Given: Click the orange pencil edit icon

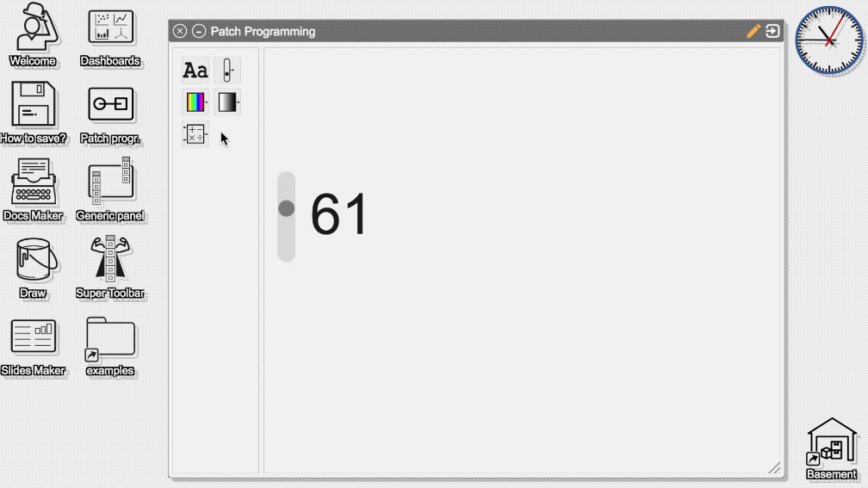Looking at the screenshot, I should coord(753,31).
